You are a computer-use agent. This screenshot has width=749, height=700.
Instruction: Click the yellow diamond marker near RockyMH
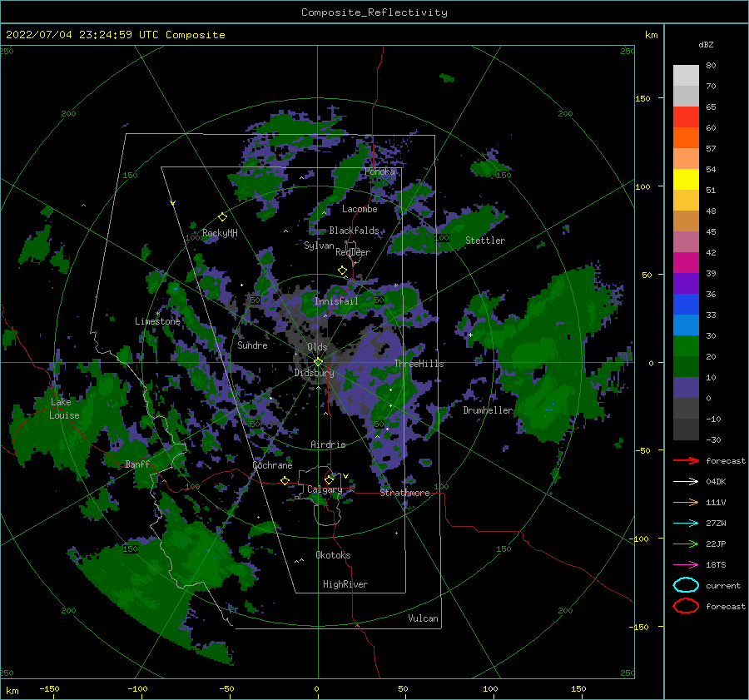222,217
